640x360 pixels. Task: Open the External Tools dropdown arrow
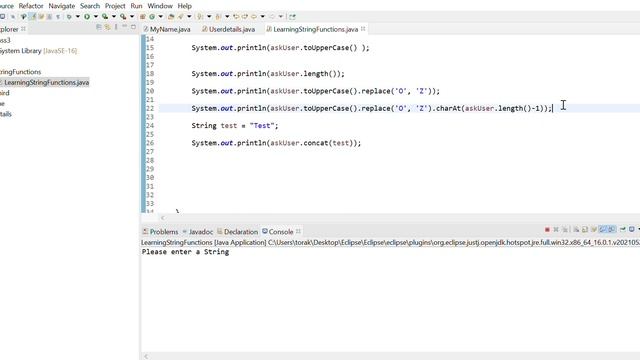pyautogui.click(x=132, y=17)
